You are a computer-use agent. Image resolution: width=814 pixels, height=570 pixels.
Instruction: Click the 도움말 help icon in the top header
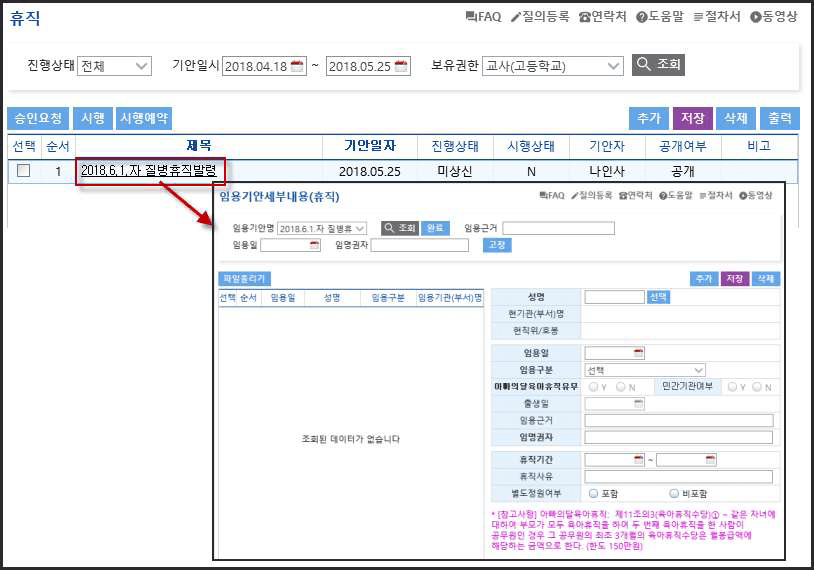pos(642,17)
